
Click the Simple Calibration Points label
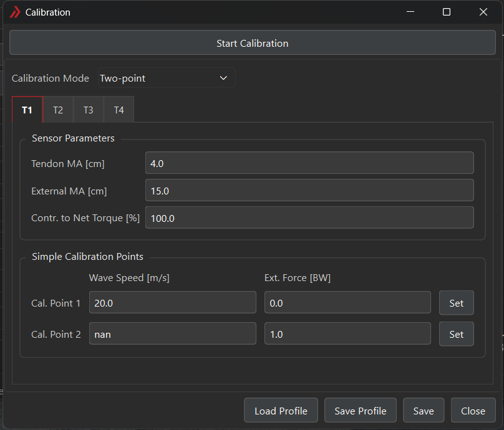[x=87, y=257]
